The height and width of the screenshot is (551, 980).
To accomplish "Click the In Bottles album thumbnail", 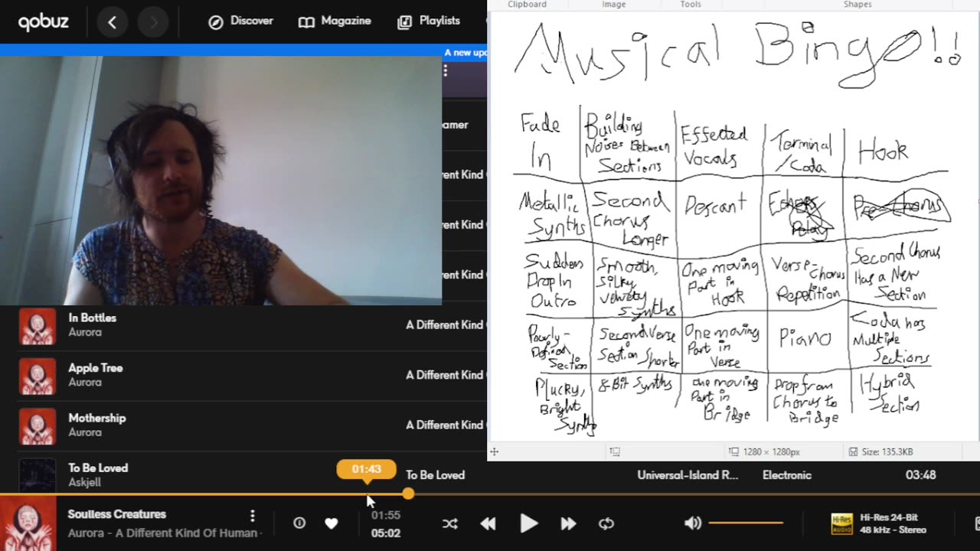I will click(x=38, y=326).
